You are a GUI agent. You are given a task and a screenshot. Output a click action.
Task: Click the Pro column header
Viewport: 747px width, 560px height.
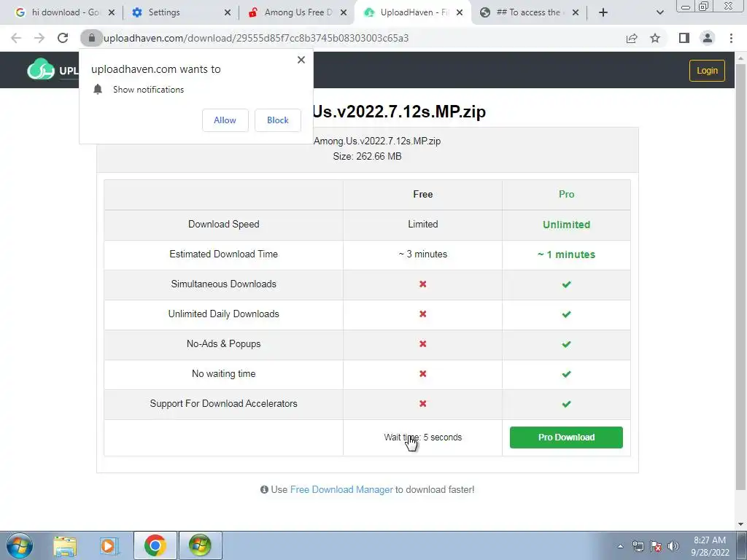566,194
